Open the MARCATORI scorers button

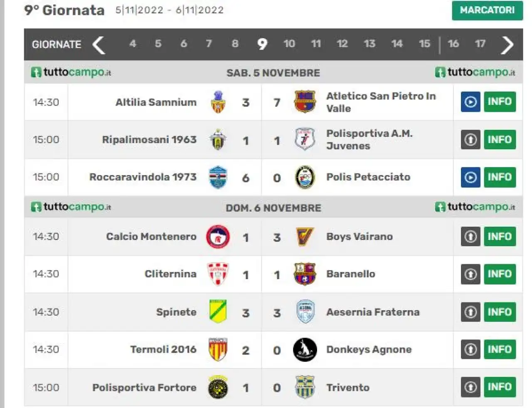tap(487, 10)
